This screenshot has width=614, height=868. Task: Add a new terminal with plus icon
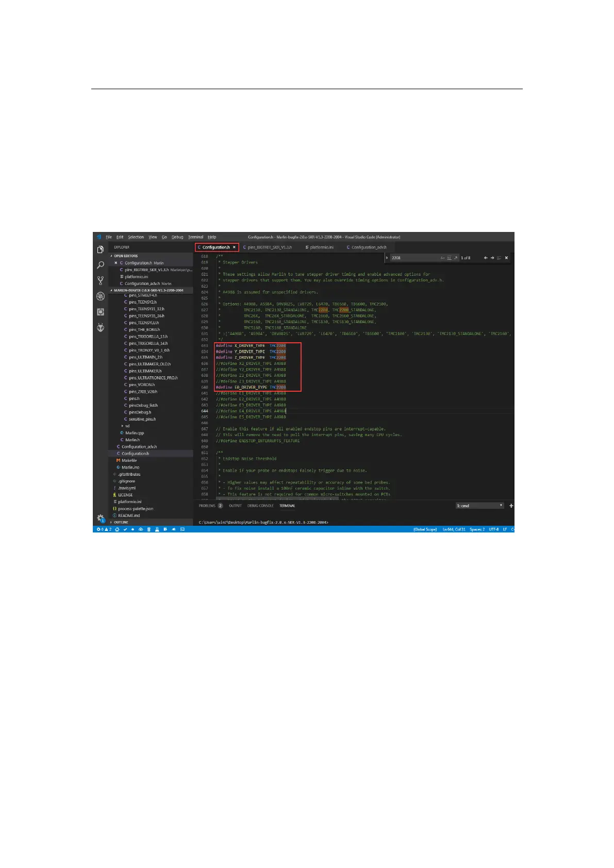(511, 506)
